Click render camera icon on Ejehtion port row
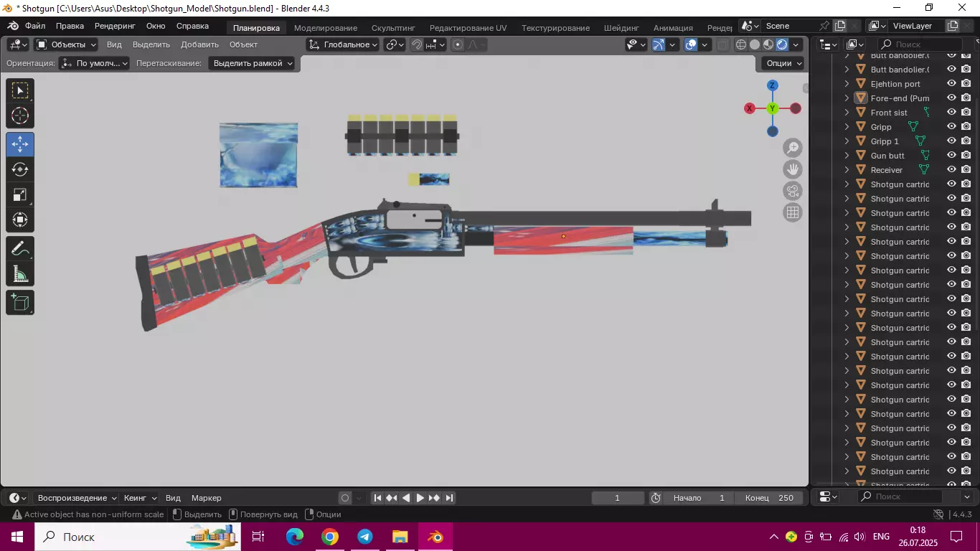 (x=966, y=84)
